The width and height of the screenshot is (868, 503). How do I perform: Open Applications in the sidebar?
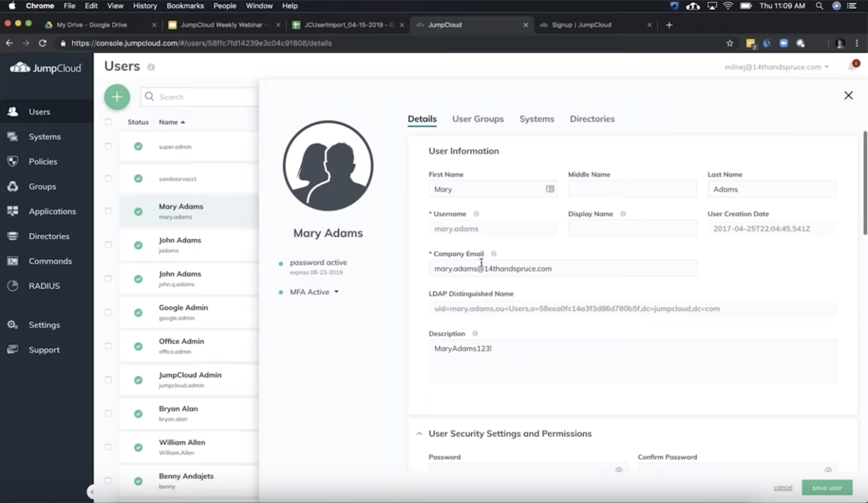(52, 211)
